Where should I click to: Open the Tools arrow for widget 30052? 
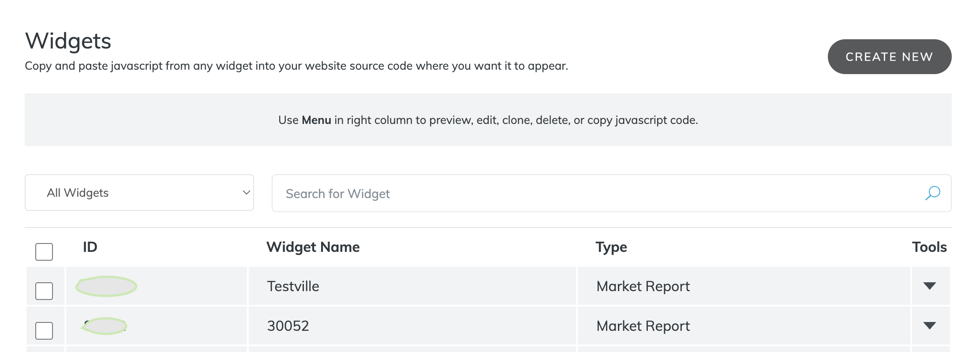tap(929, 326)
